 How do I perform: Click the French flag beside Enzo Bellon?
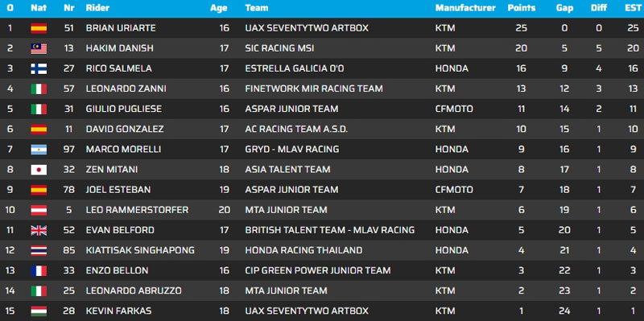click(x=39, y=270)
